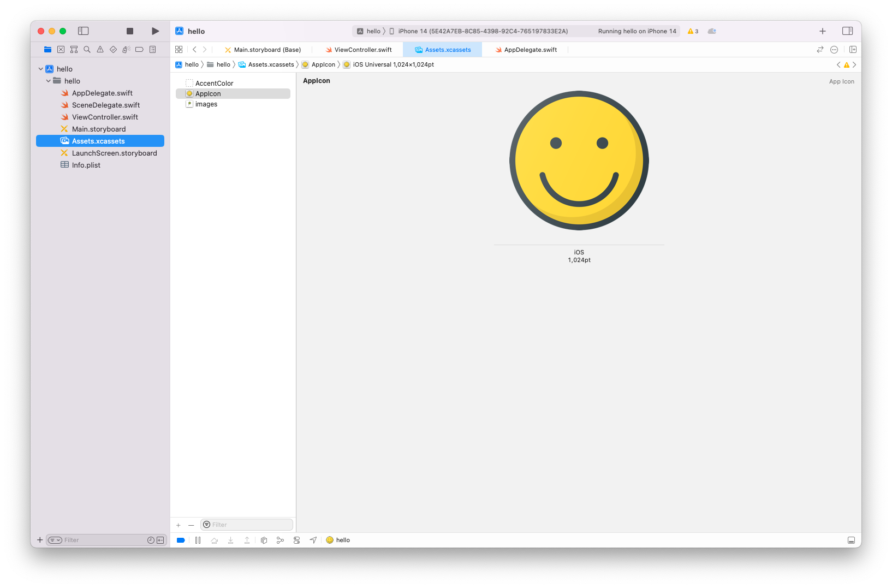Open the Find navigator magnifier icon
The width and height of the screenshot is (892, 588).
click(x=87, y=50)
